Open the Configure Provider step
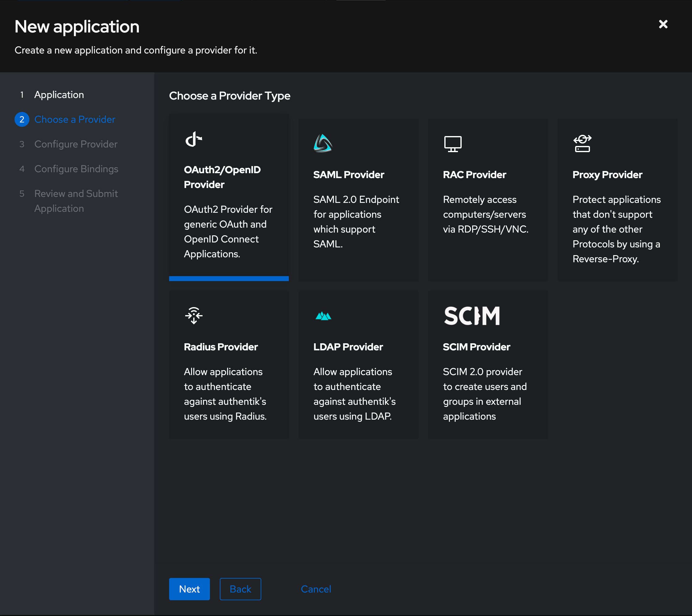The height and width of the screenshot is (616, 692). 76,144
